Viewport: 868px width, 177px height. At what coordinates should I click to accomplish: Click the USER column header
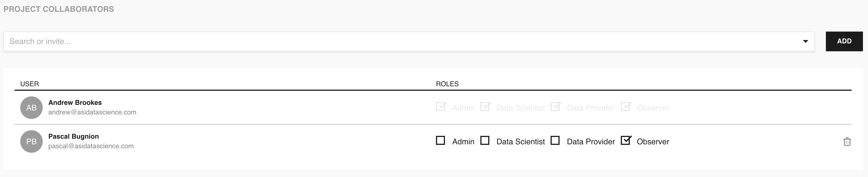coord(29,84)
